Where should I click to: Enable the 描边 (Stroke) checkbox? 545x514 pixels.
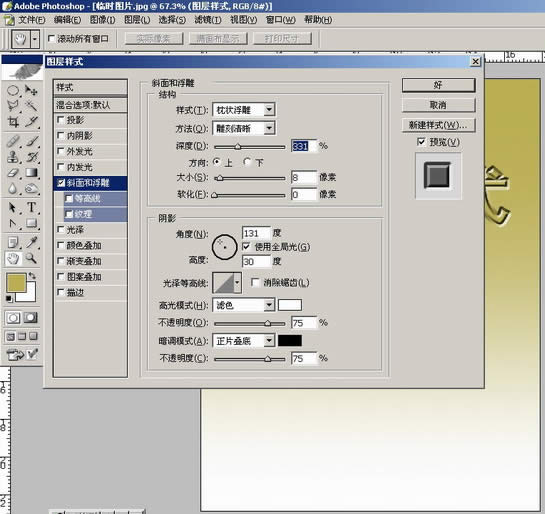coord(60,292)
